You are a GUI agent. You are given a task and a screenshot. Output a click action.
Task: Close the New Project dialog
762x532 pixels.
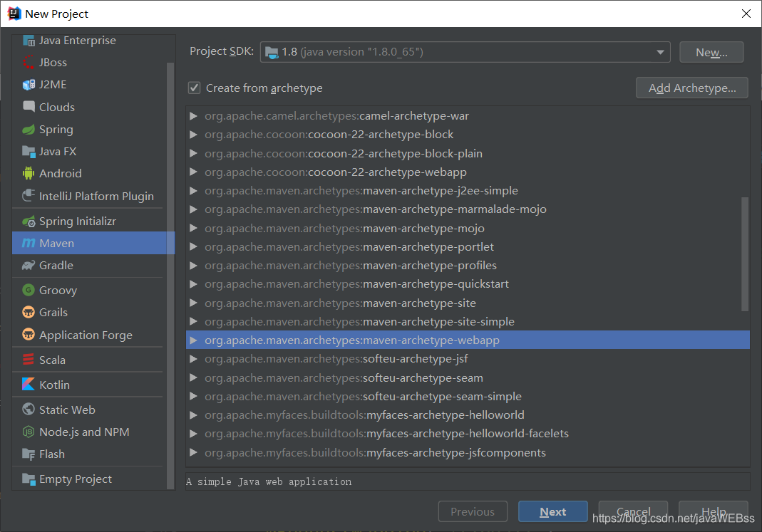[x=746, y=14]
